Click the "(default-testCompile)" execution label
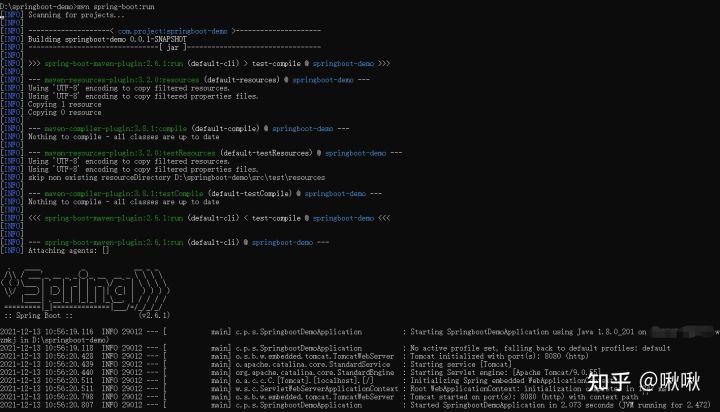The width and height of the screenshot is (720, 412). (250, 194)
